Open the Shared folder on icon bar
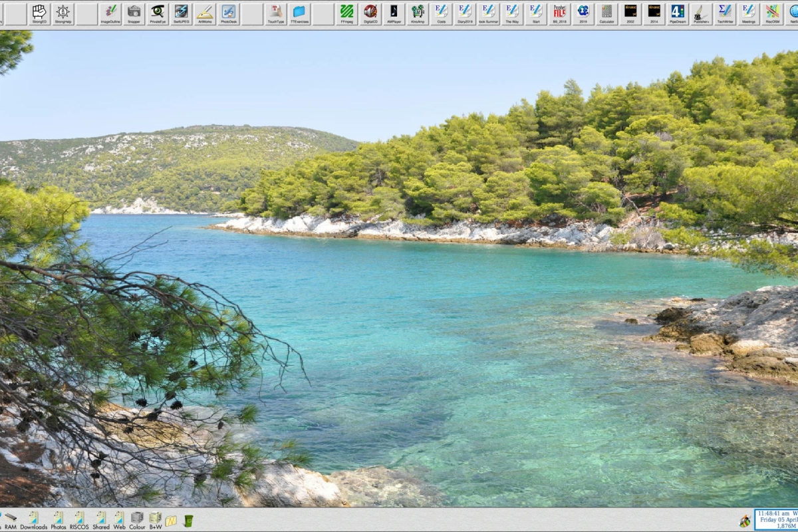This screenshot has width=798, height=532. 101,521
